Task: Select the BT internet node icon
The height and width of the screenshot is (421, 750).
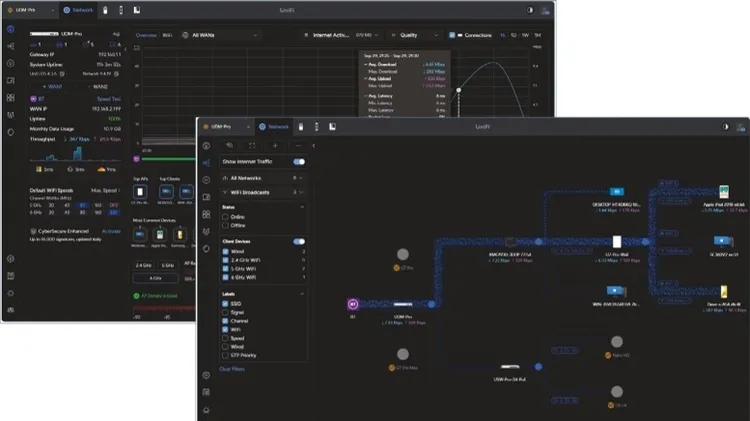Action: pos(353,302)
